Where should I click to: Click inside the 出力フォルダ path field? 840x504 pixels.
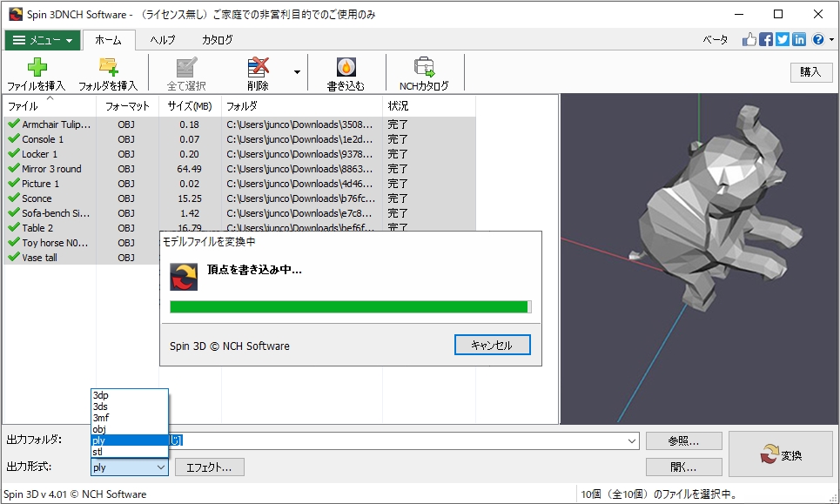(396, 440)
